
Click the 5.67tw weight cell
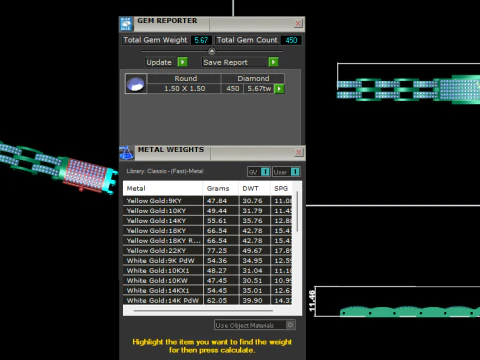(x=259, y=89)
